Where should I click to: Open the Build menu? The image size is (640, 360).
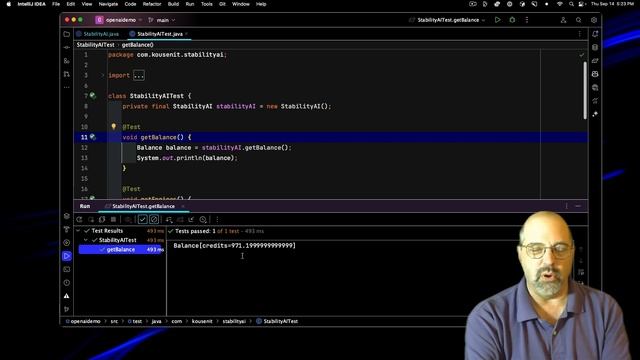coord(173,4)
